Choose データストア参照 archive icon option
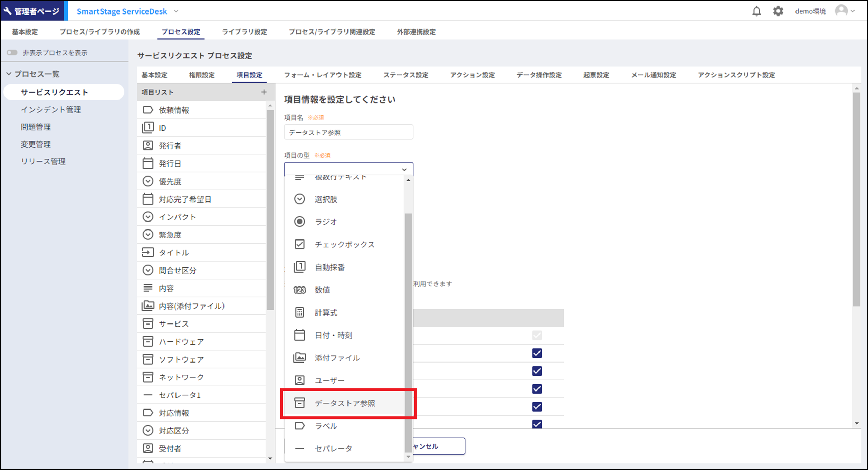The height and width of the screenshot is (470, 868). (299, 403)
